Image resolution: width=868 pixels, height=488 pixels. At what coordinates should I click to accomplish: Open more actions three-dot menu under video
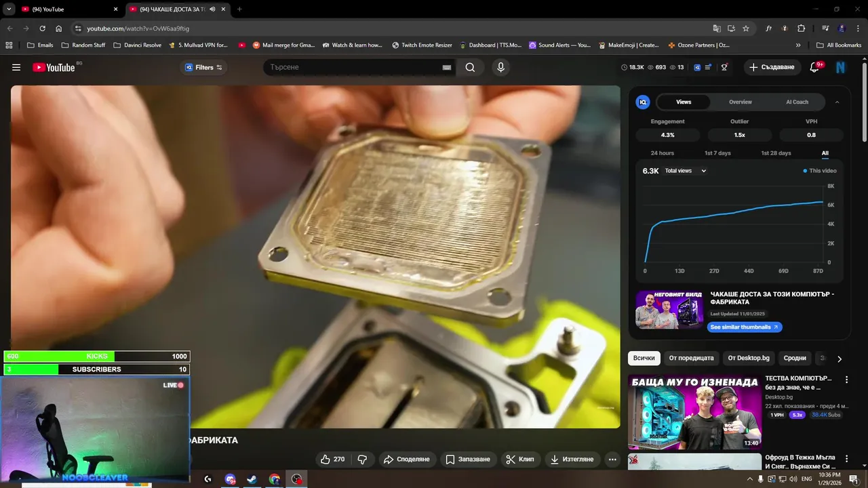click(612, 459)
